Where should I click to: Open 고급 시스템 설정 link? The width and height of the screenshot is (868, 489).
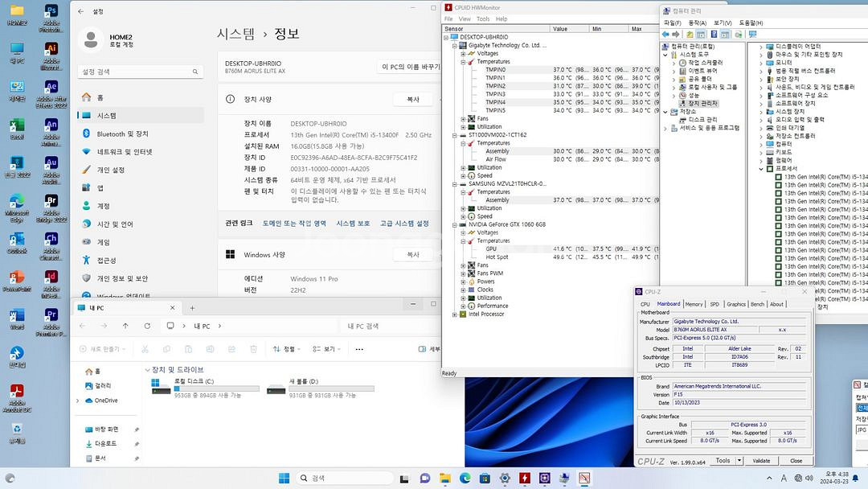click(x=404, y=223)
